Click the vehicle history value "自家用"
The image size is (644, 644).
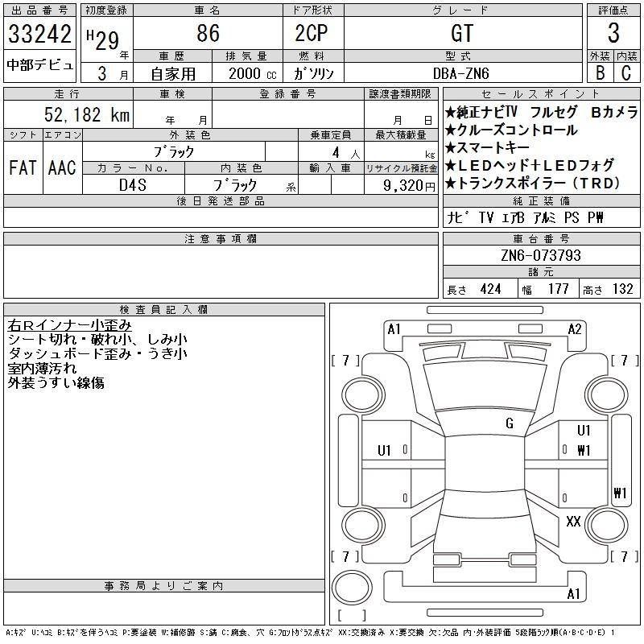173,74
